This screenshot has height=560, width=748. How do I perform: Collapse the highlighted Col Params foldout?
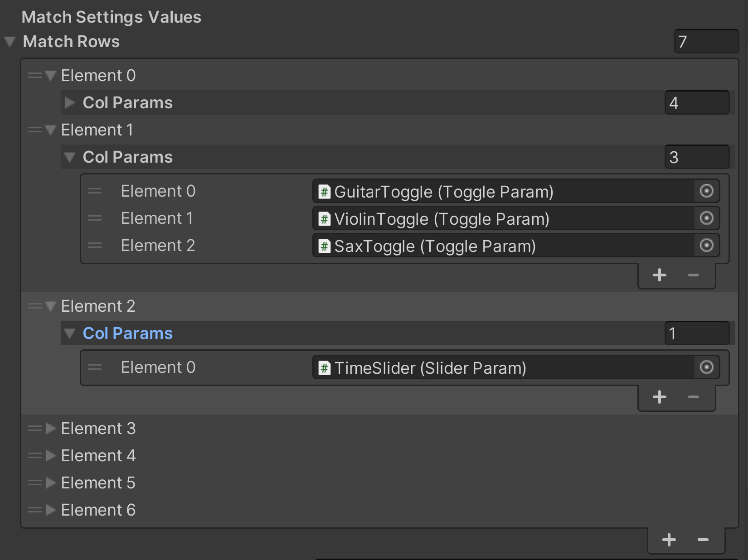[x=69, y=334]
